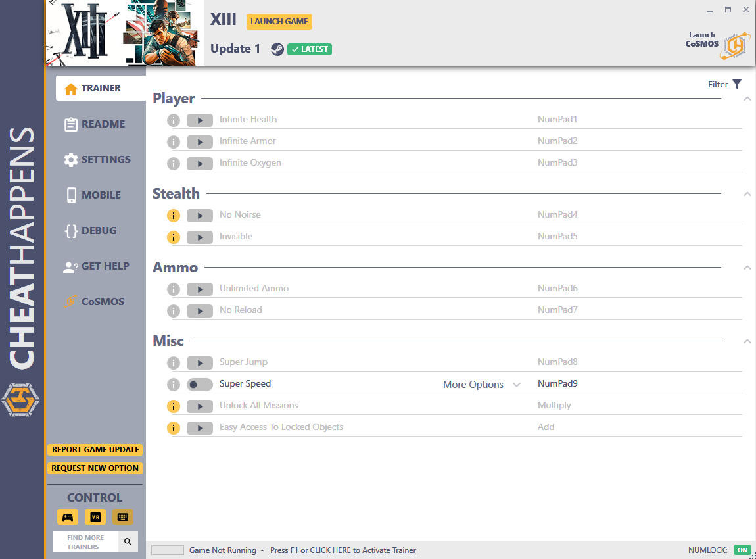Click info icon for Unlock All Missions
This screenshot has height=559, width=756.
[x=174, y=406]
